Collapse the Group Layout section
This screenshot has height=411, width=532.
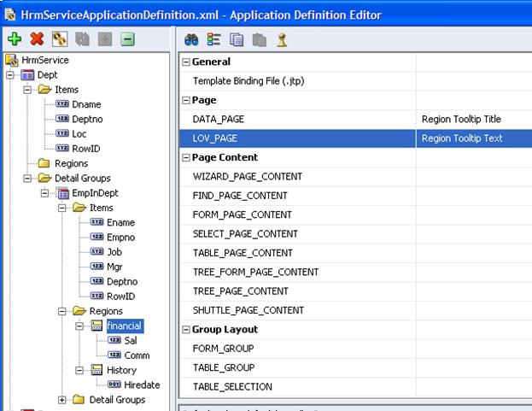(x=187, y=330)
